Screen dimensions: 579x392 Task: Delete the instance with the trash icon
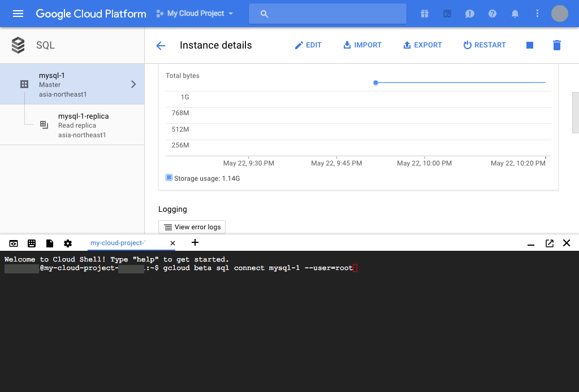coord(557,45)
